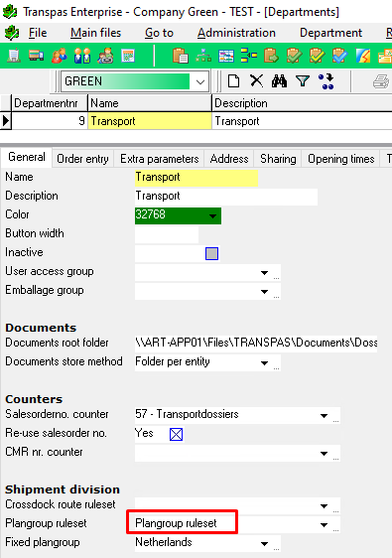Screen dimensions: 392x558
Task: Create a new record with blank page icon
Action: tap(233, 81)
